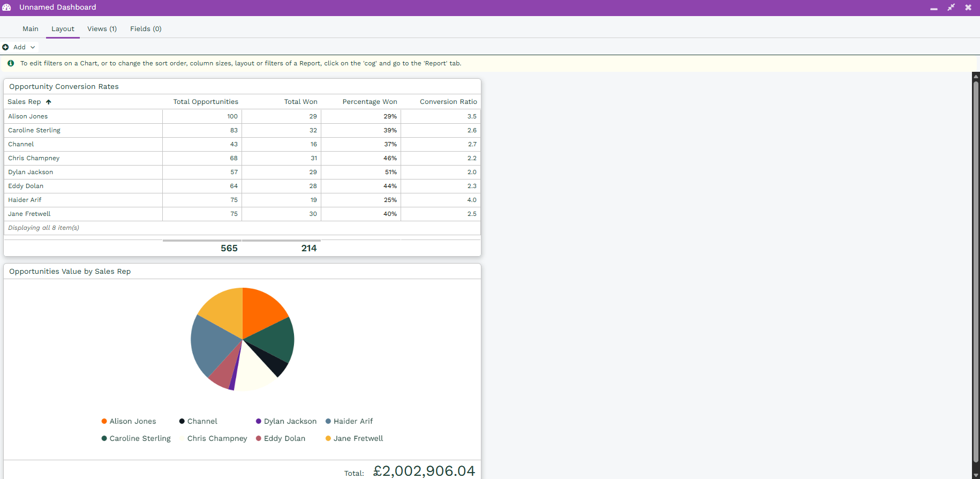This screenshot has height=479, width=980.
Task: Click the Sales Rep ascending sort arrow
Action: 49,102
